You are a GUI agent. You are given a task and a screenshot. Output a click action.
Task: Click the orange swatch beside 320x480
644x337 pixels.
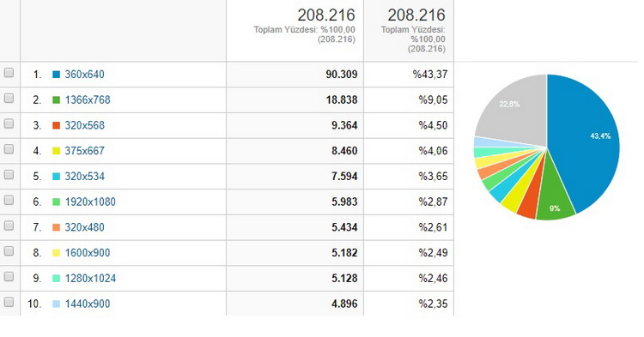coord(57,227)
